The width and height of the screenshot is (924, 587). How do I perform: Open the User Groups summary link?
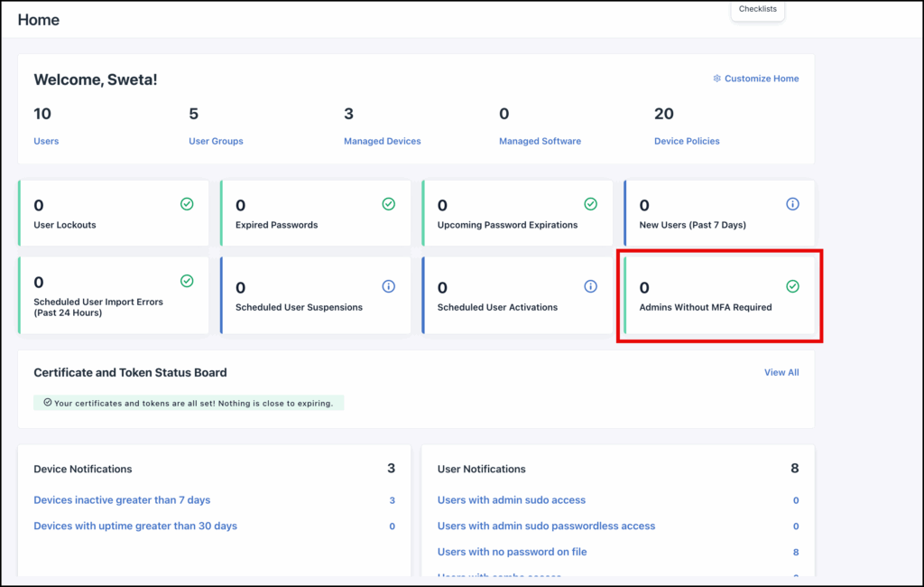pos(216,141)
